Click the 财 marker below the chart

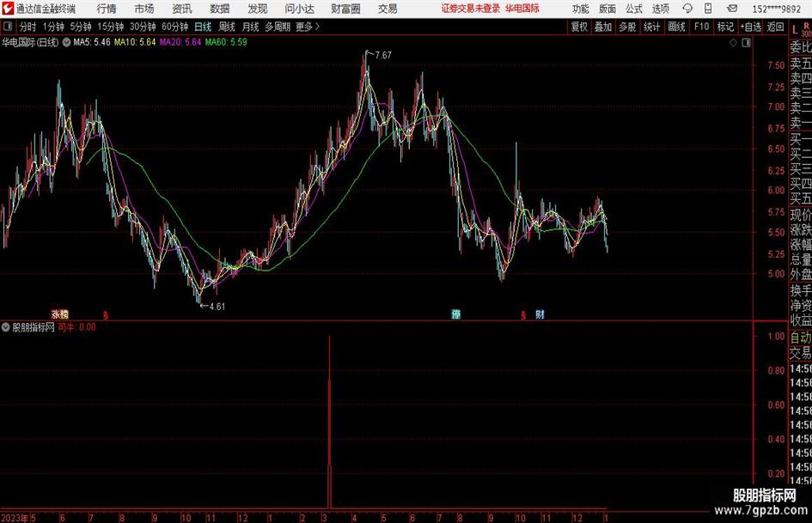pos(540,313)
